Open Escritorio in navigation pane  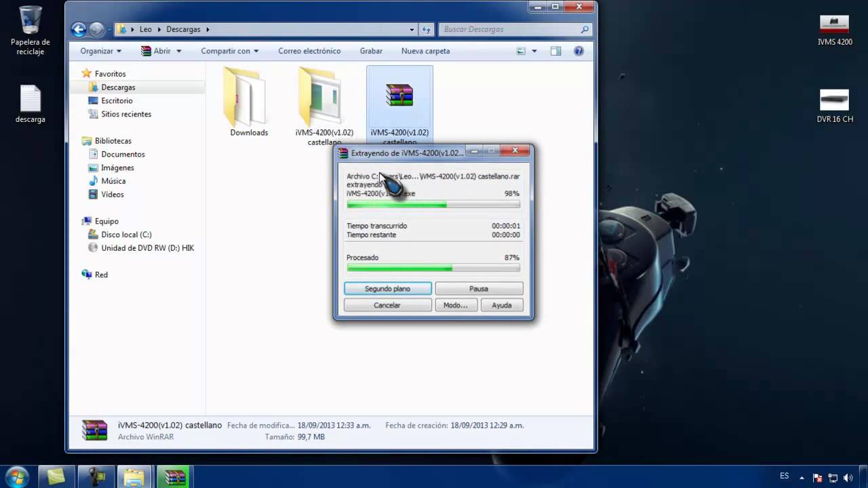(x=117, y=100)
